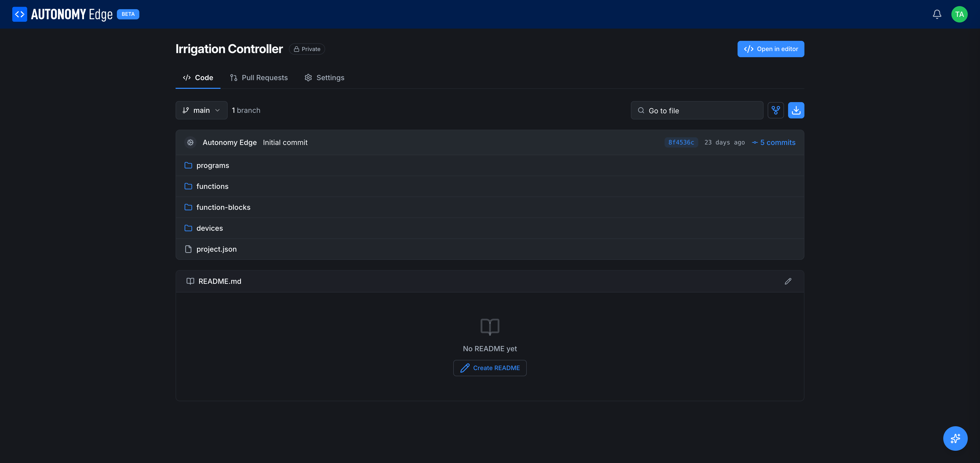Click the README edit pencil icon
The width and height of the screenshot is (980, 463).
(x=788, y=281)
